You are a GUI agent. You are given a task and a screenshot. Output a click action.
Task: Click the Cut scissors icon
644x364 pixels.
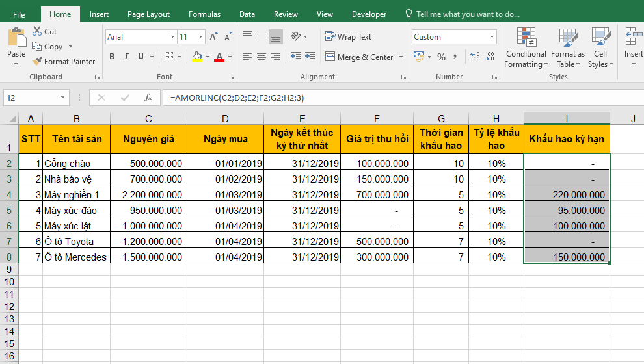36,31
